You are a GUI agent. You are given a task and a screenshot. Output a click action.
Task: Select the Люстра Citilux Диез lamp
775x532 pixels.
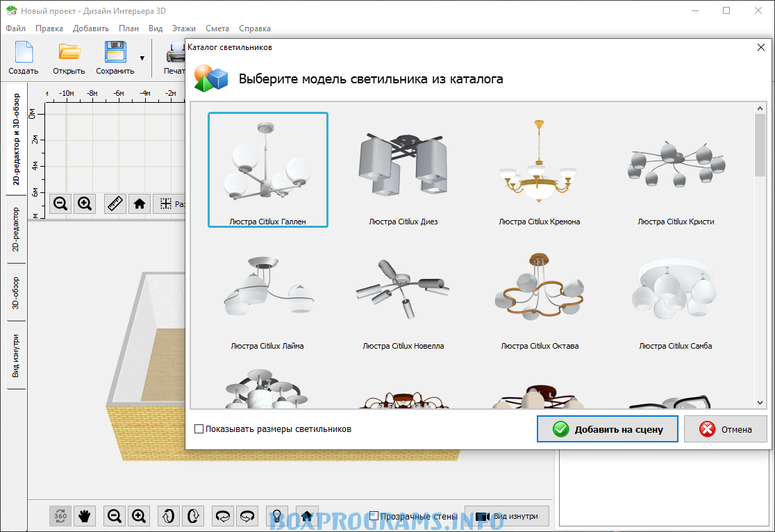pos(403,170)
